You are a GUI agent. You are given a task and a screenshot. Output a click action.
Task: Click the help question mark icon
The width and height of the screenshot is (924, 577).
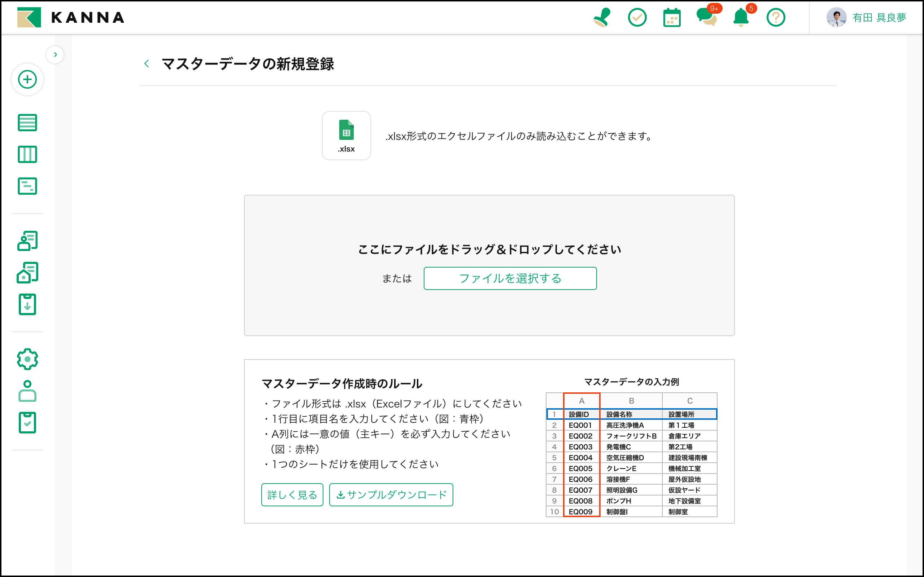click(775, 18)
